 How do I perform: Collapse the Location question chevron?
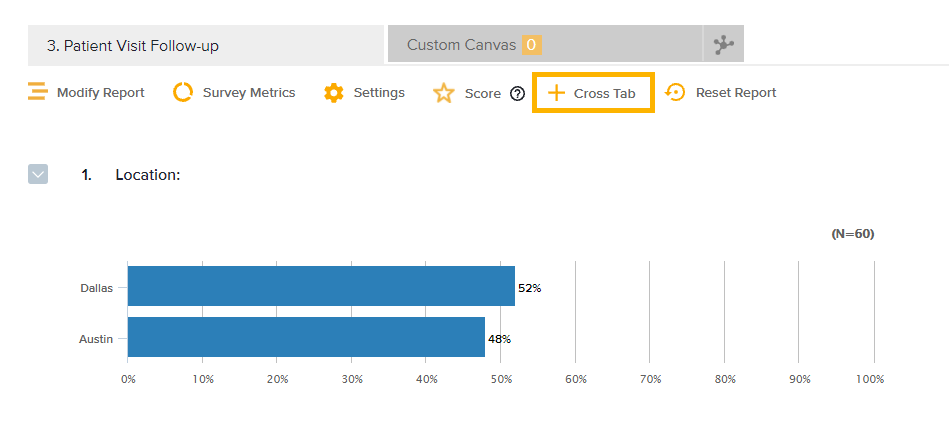(x=38, y=174)
